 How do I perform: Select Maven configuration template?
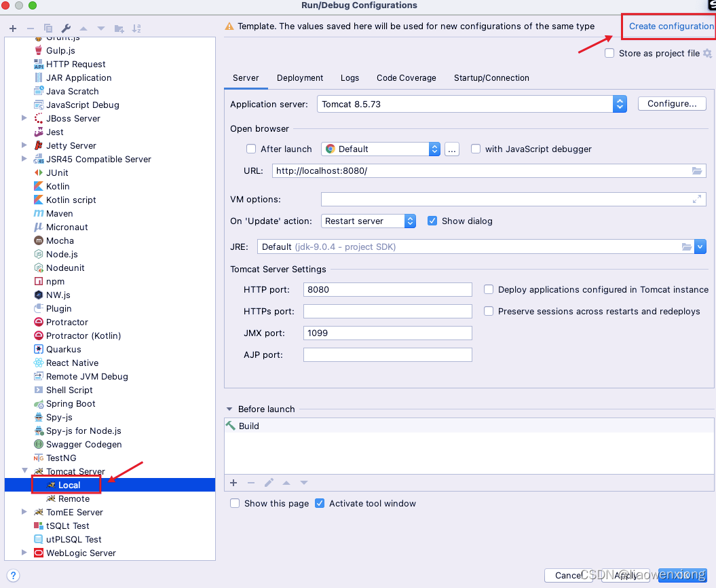tap(59, 214)
